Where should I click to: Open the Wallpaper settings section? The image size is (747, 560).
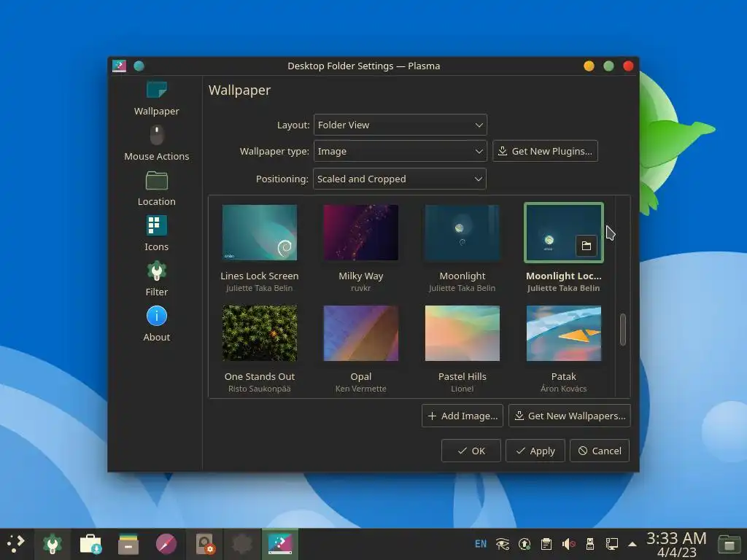coord(156,98)
